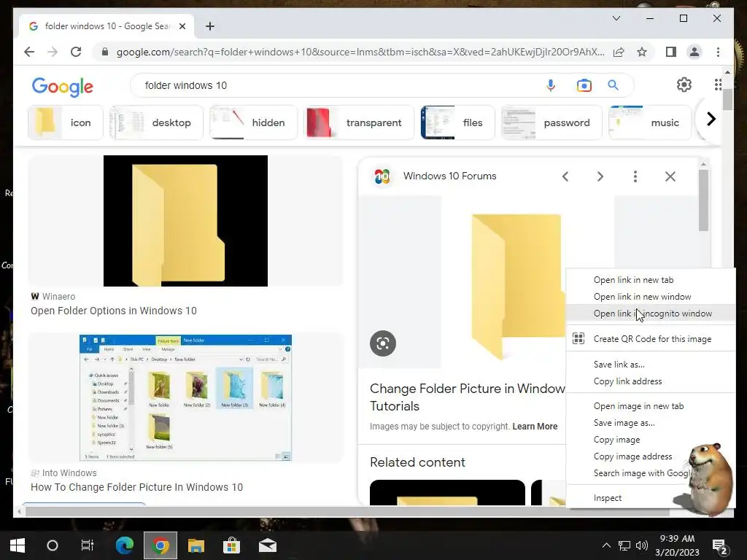Open 'Open Folder Options in Windows 10' link
Image resolution: width=747 pixels, height=560 pixels.
point(113,311)
